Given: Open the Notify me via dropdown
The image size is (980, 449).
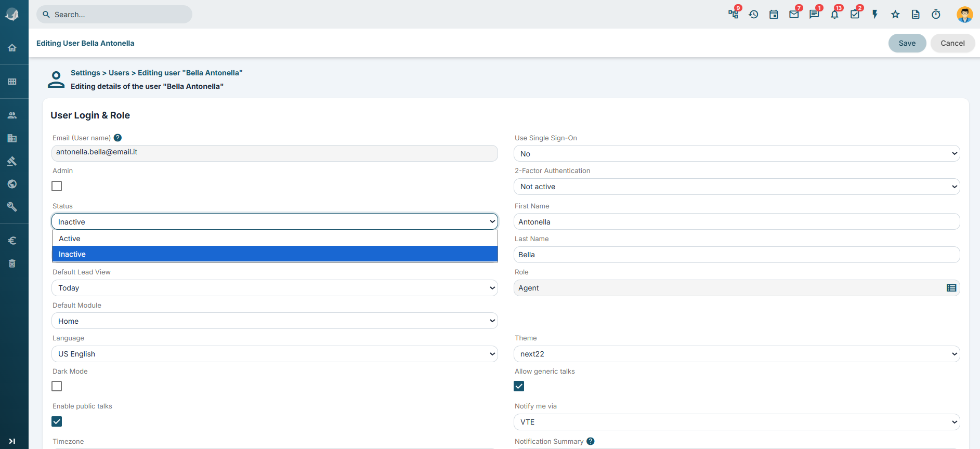Looking at the screenshot, I should pos(737,422).
